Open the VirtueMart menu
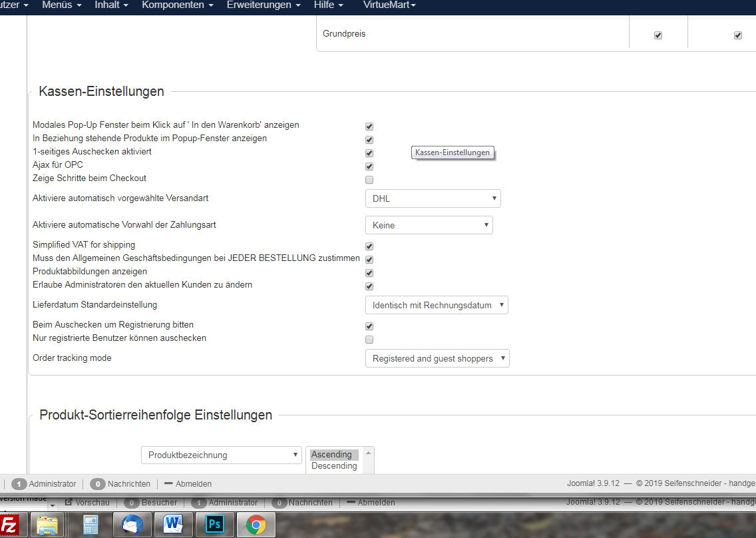 [389, 5]
